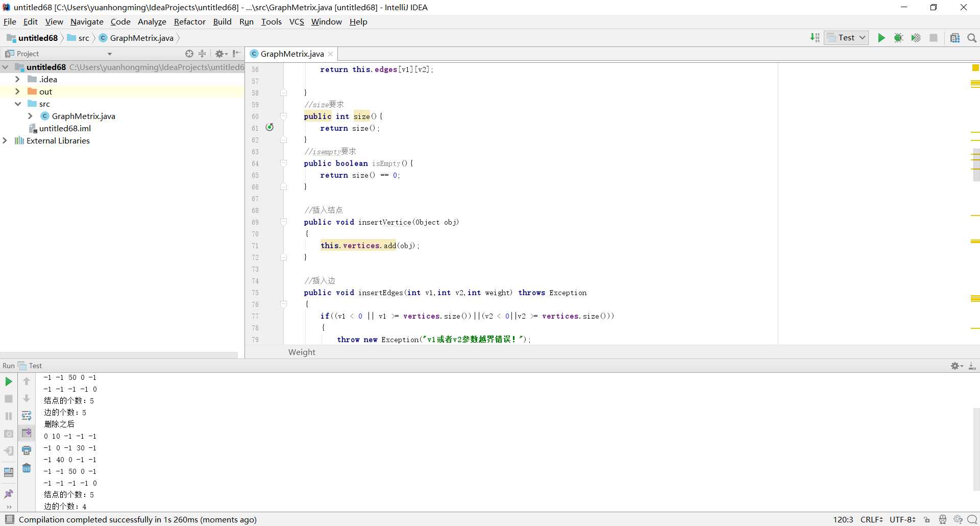This screenshot has width=980, height=526.
Task: Close the GraphMetrix.java editor tab
Action: (x=330, y=54)
